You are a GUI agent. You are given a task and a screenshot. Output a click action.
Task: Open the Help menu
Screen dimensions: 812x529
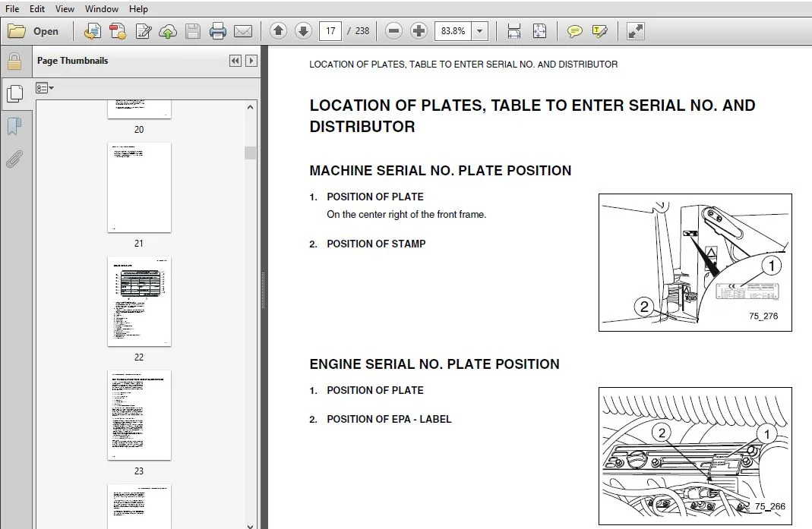[x=138, y=9]
